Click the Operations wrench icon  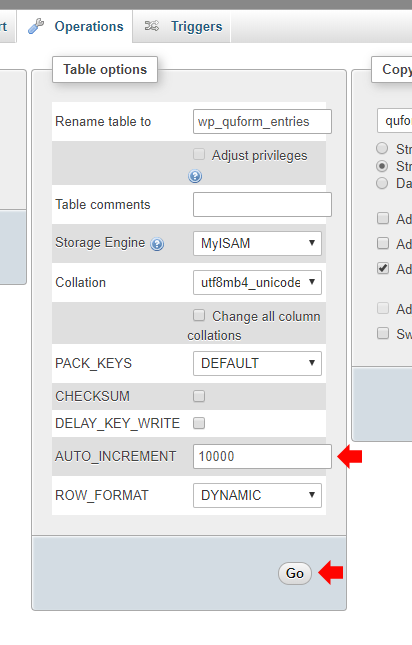[x=36, y=26]
